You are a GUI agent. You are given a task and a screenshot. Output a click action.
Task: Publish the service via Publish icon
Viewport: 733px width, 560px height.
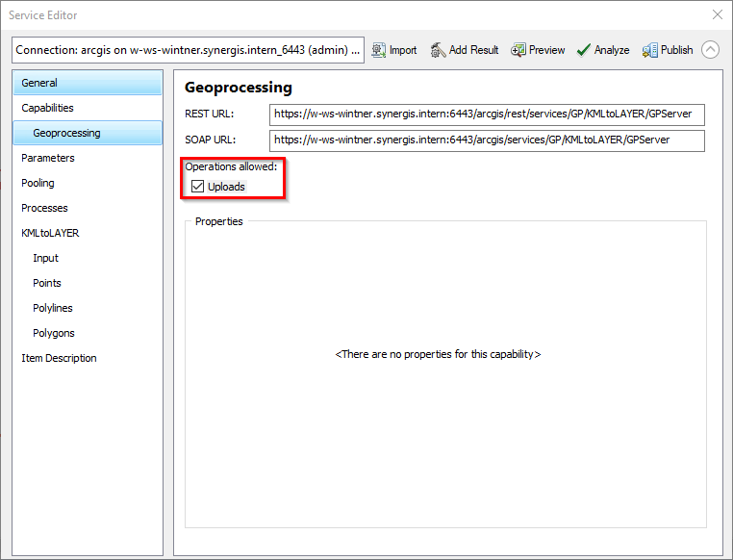click(650, 50)
